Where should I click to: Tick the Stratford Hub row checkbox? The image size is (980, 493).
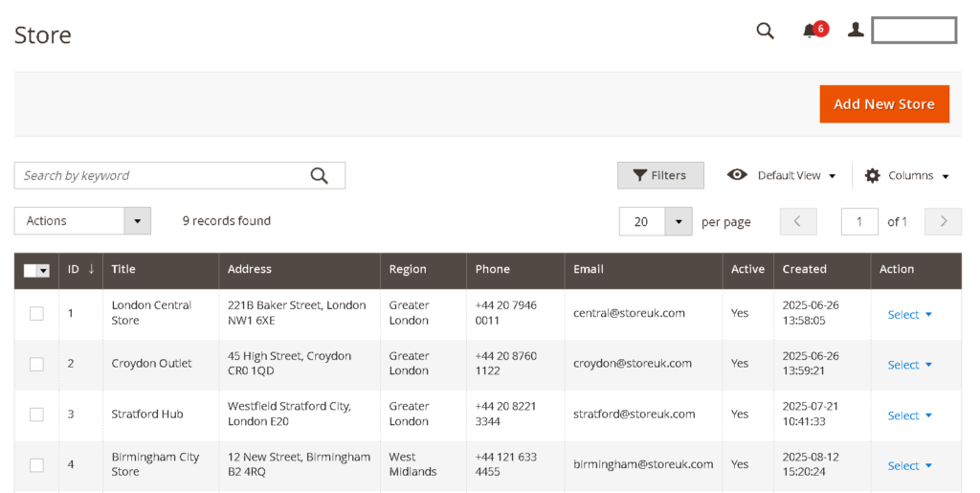pyautogui.click(x=36, y=415)
